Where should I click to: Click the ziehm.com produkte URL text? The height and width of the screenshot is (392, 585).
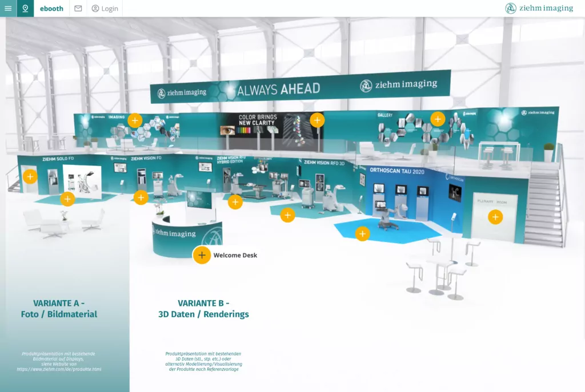tap(59, 369)
